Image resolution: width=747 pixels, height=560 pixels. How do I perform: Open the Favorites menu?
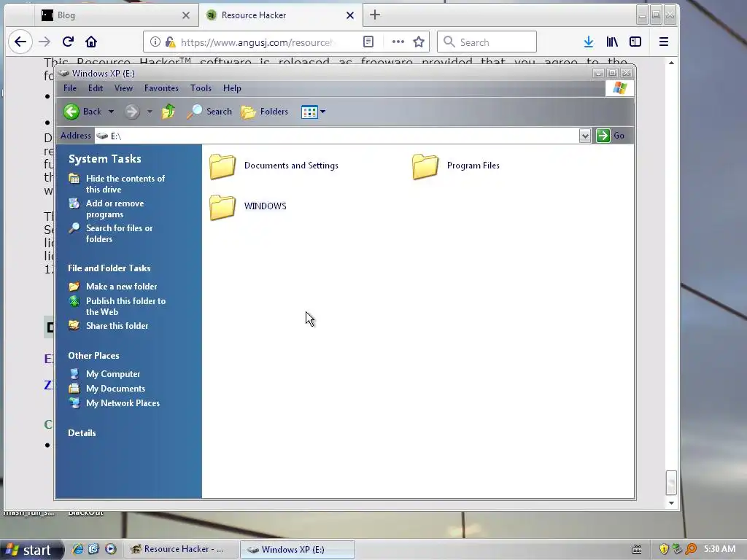(161, 88)
